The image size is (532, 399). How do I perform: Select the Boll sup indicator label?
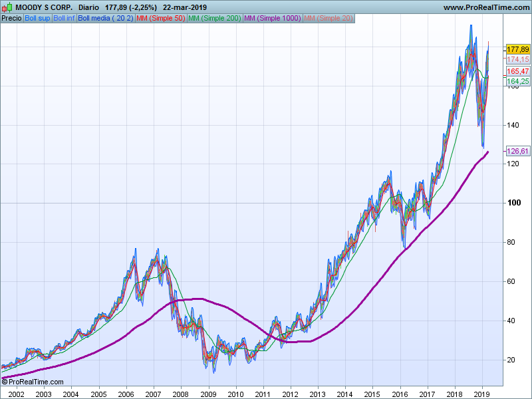click(37, 19)
